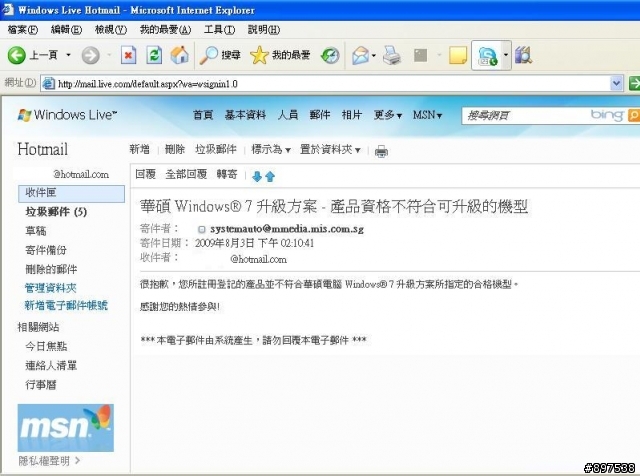Expand Messenger icon dropdown arrow
Image resolution: width=640 pixels, height=476 pixels.
[x=506, y=55]
